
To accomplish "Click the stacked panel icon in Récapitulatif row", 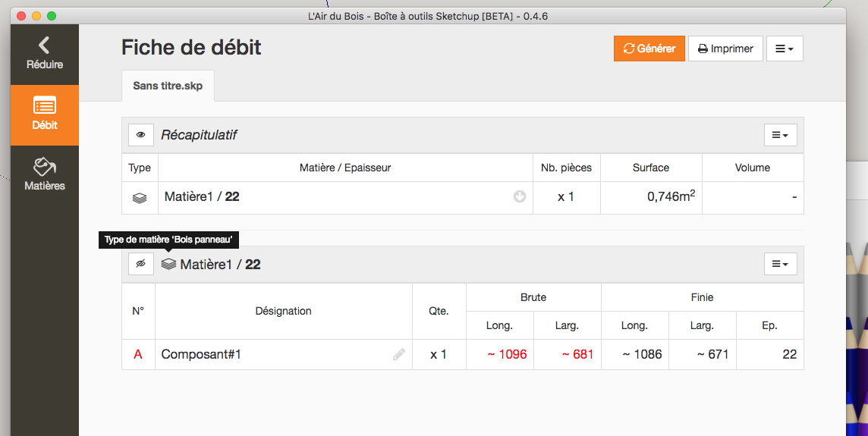I will click(140, 198).
